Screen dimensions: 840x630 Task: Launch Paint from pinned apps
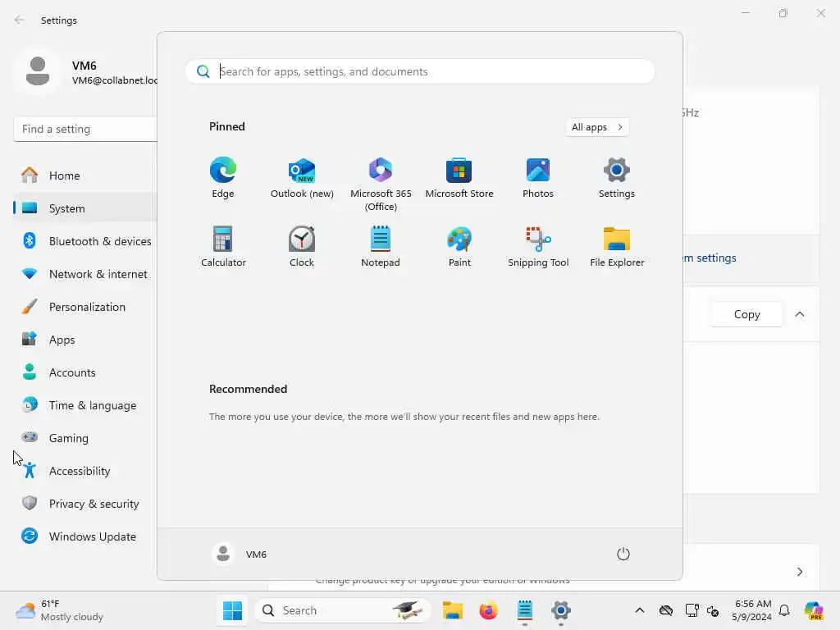coord(459,247)
